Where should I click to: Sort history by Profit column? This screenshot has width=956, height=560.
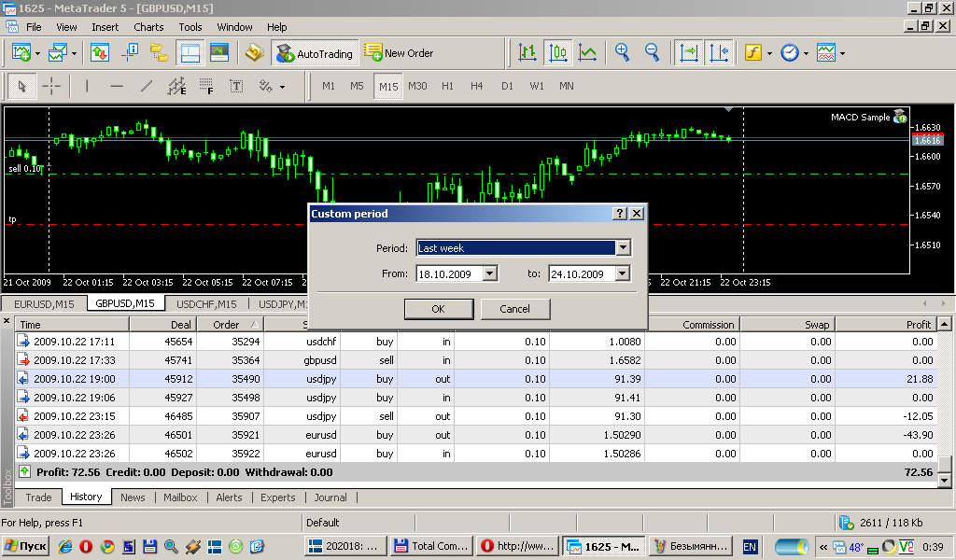pos(884,325)
